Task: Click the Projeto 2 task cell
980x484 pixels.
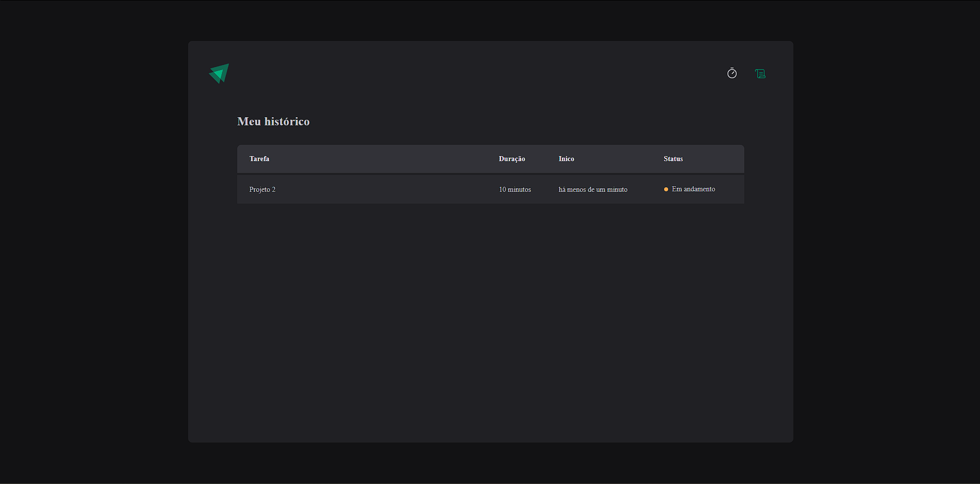Action: click(262, 189)
